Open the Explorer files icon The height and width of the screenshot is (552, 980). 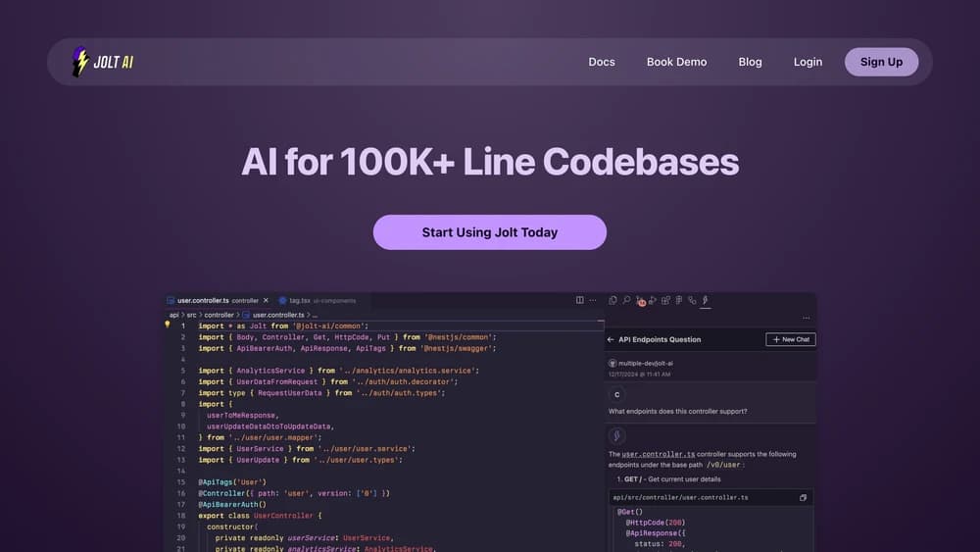612,300
